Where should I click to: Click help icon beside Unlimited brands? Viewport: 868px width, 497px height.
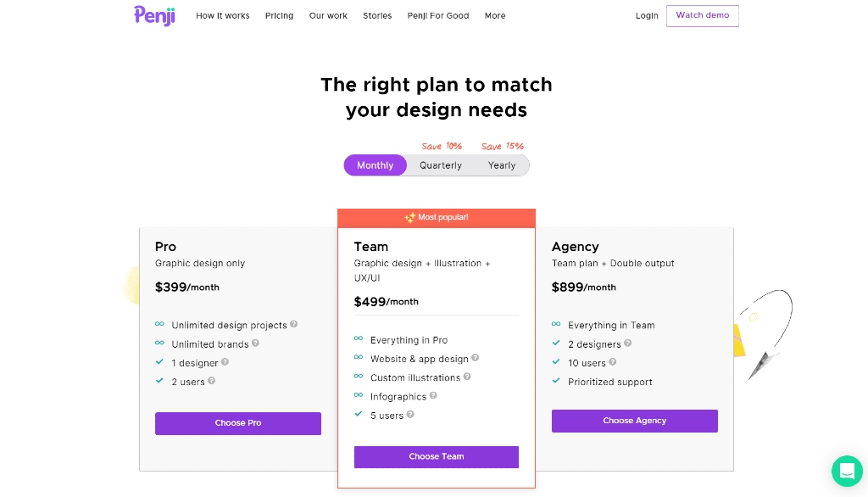[255, 343]
